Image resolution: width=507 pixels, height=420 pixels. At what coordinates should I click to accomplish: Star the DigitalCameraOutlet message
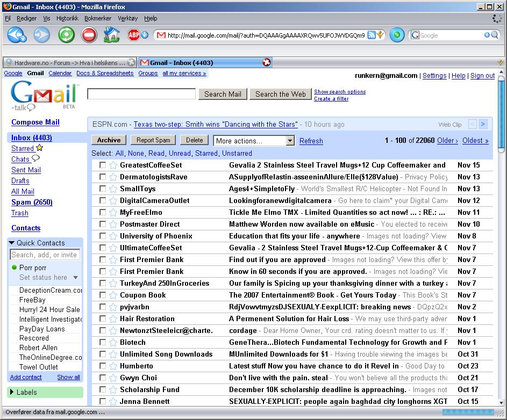click(x=113, y=201)
